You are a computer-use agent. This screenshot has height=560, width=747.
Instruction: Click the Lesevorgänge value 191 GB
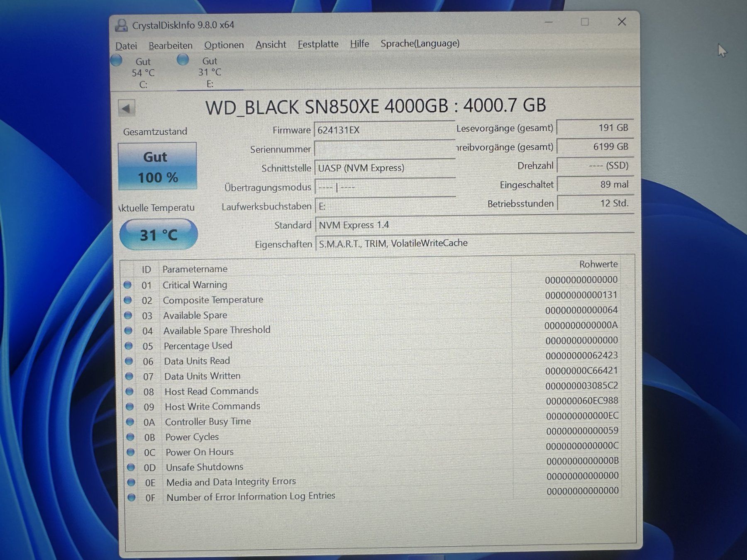coord(595,128)
